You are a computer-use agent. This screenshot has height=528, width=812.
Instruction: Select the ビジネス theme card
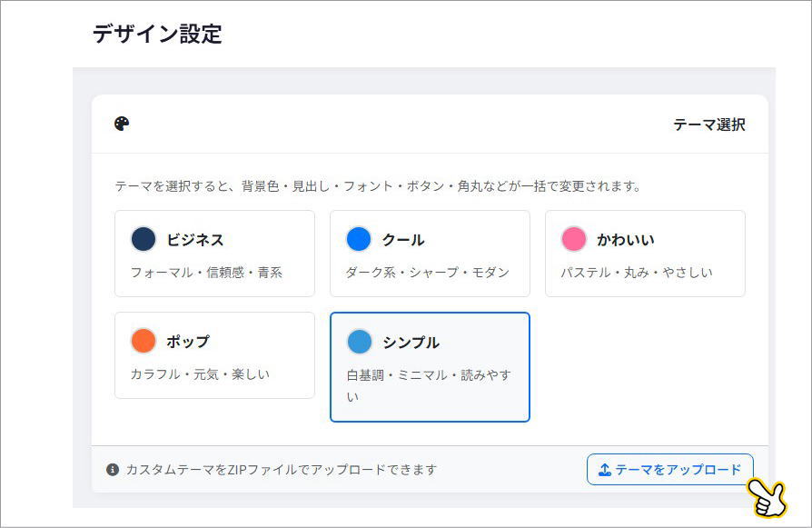coord(214,254)
